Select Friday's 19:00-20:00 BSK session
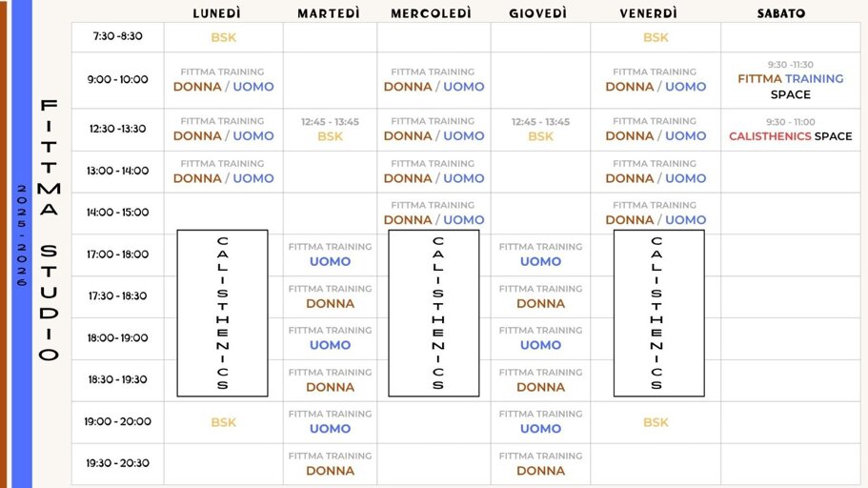 coord(656,422)
